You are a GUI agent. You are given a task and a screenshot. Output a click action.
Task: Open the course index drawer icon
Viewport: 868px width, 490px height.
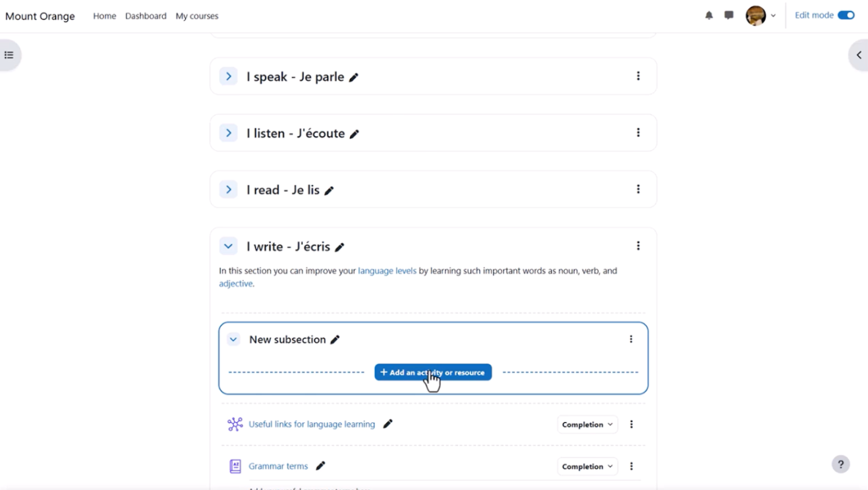pos(9,55)
